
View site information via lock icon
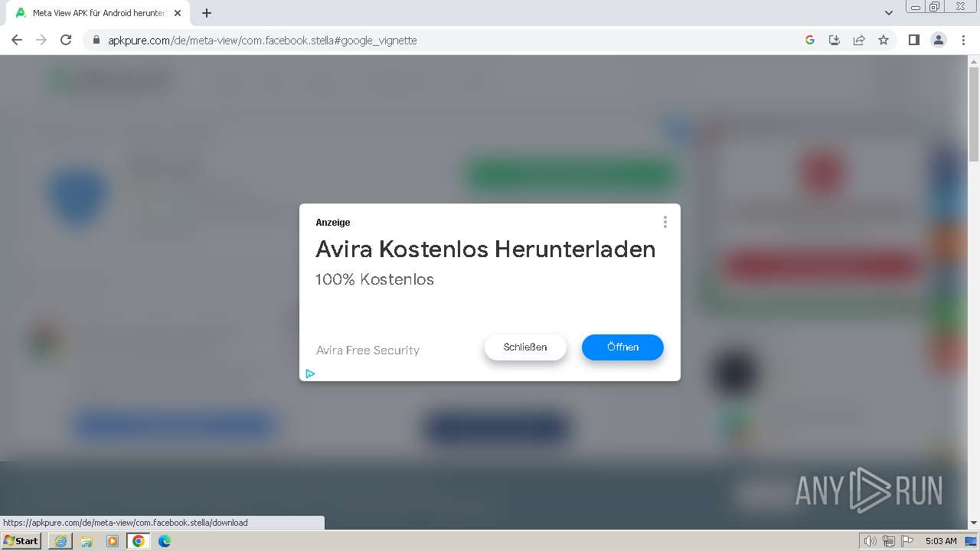[96, 41]
